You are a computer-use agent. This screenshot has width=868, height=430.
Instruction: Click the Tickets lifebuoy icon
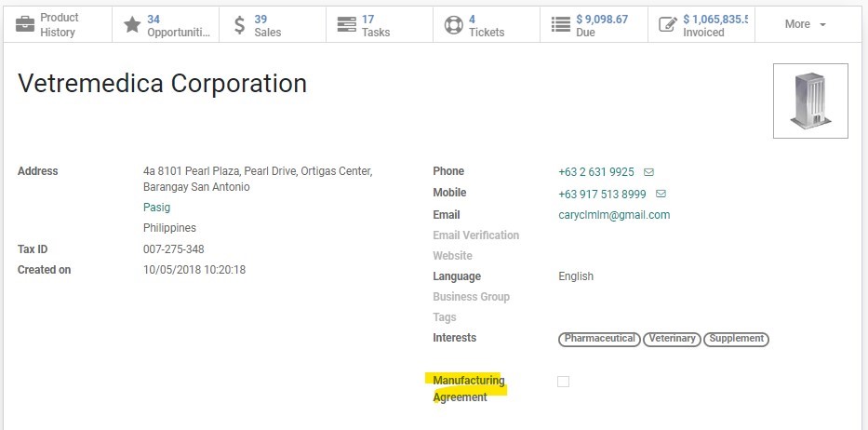[x=453, y=25]
